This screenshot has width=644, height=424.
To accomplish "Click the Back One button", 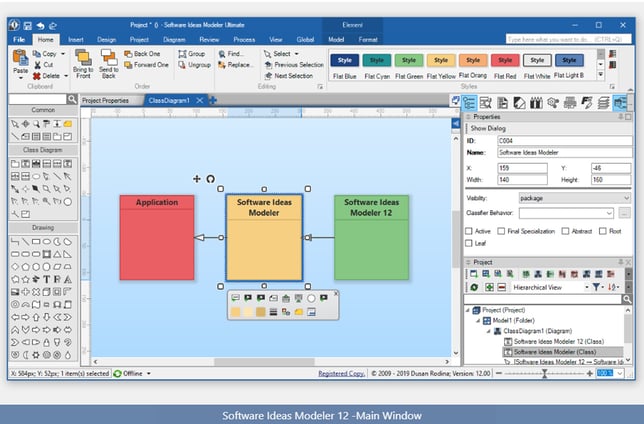I will tap(142, 54).
